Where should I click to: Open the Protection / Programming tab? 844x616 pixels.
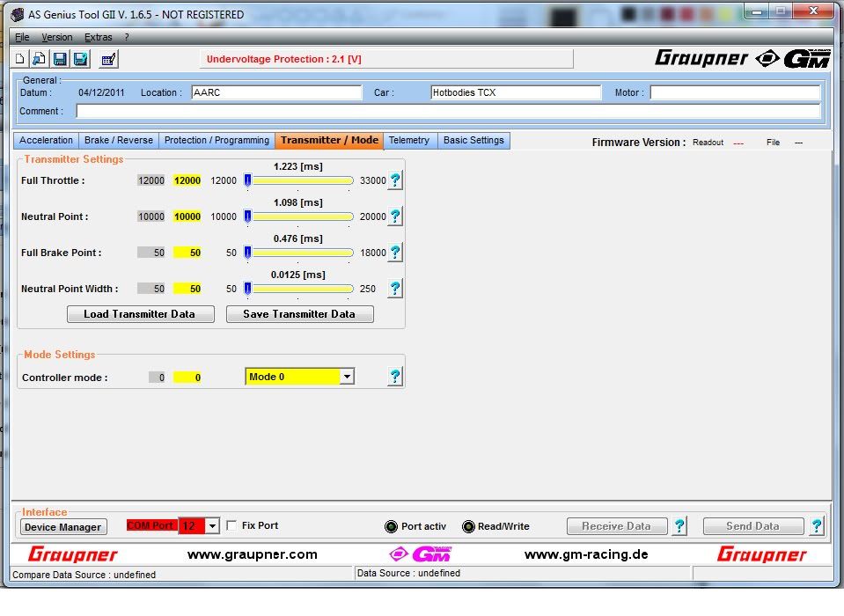pyautogui.click(x=217, y=141)
